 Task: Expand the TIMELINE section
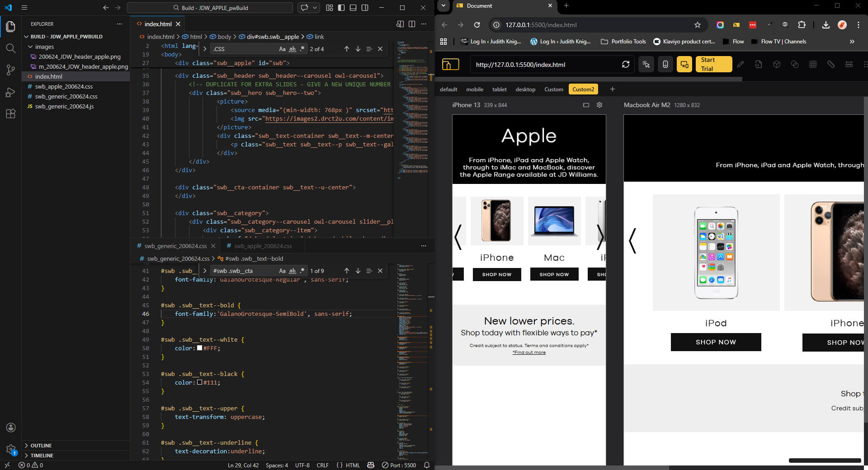point(42,456)
